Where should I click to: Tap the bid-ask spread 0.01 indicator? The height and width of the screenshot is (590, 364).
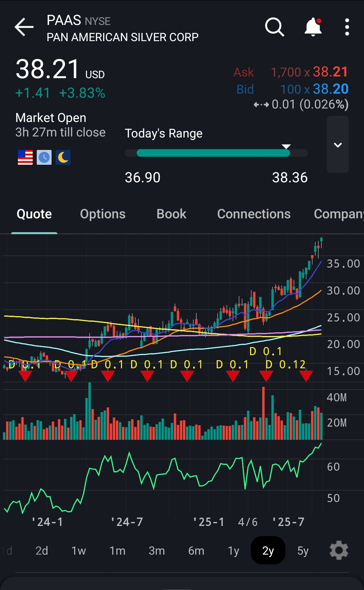tap(301, 104)
